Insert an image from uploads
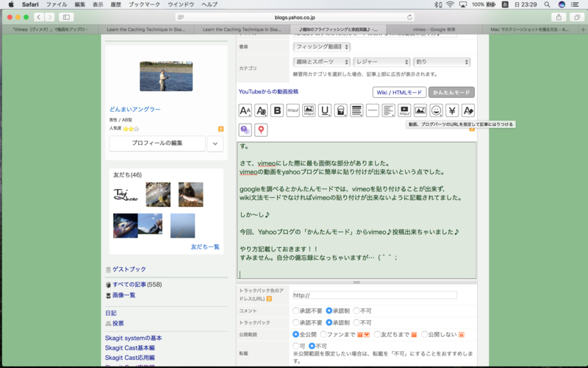Viewport: 588px width, 368px height. [x=420, y=110]
